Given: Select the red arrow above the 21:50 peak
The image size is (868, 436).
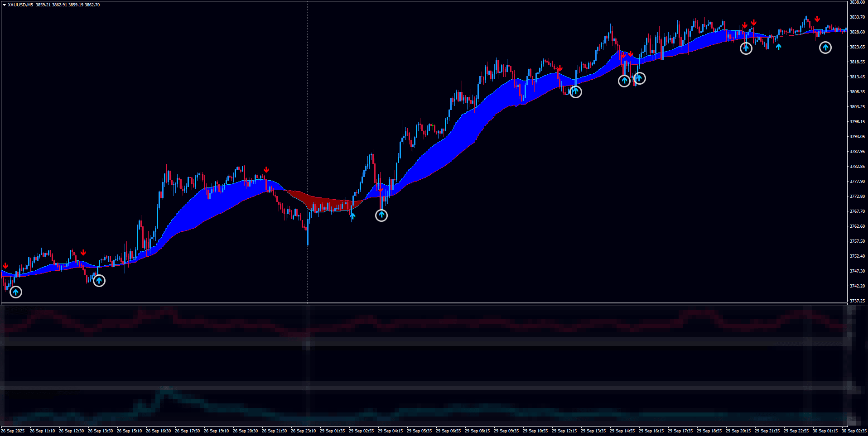Looking at the screenshot, I should click(266, 170).
